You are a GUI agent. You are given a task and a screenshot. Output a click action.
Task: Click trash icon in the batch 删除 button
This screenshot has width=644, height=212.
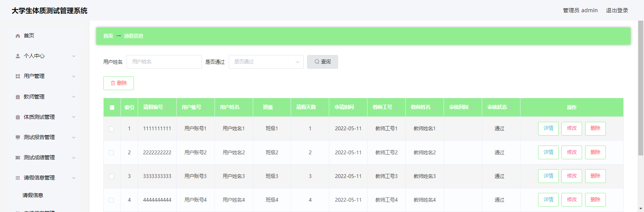[x=113, y=83]
